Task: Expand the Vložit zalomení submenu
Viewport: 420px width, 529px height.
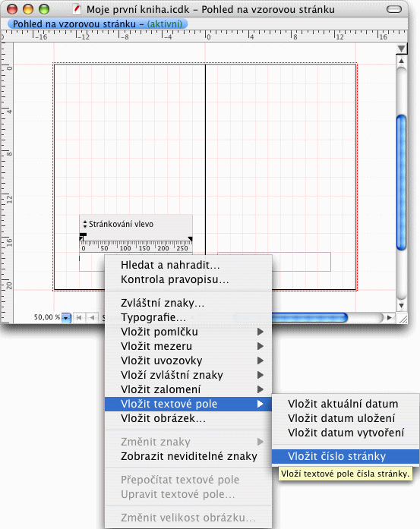Action: (188, 389)
